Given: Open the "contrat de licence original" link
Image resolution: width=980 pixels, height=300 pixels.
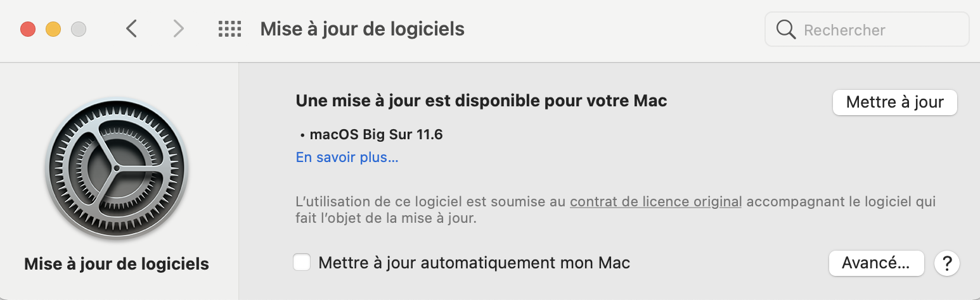Looking at the screenshot, I should pos(655,202).
